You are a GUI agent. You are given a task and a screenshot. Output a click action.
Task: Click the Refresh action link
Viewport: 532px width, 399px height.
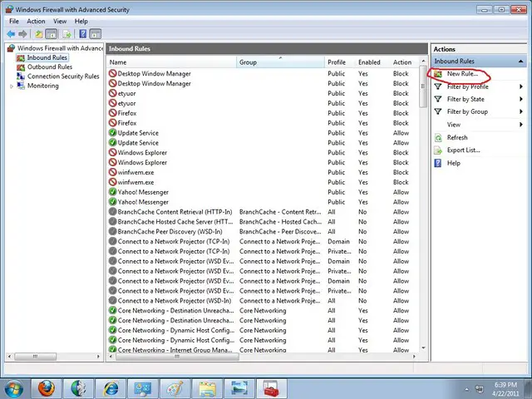[457, 137]
